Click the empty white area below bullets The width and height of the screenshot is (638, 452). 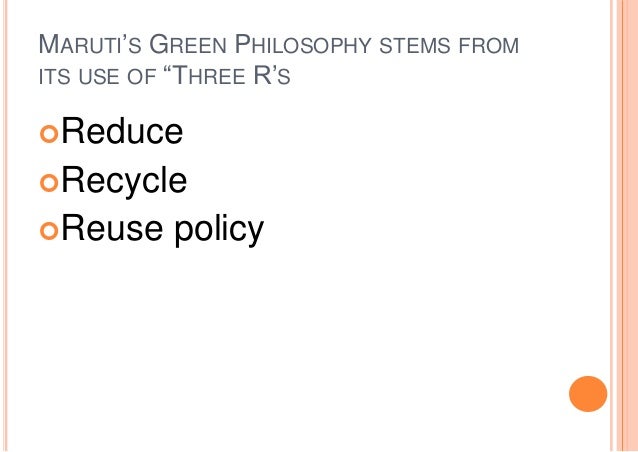(300, 340)
